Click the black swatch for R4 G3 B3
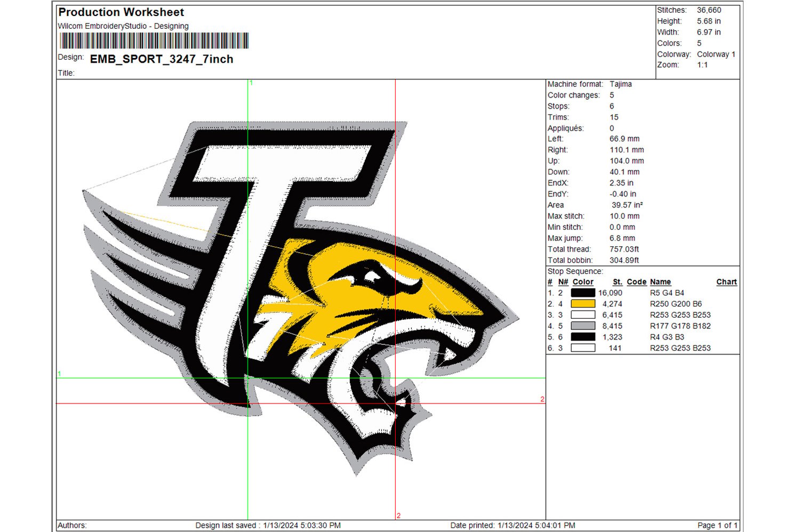The height and width of the screenshot is (532, 800). pos(583,337)
